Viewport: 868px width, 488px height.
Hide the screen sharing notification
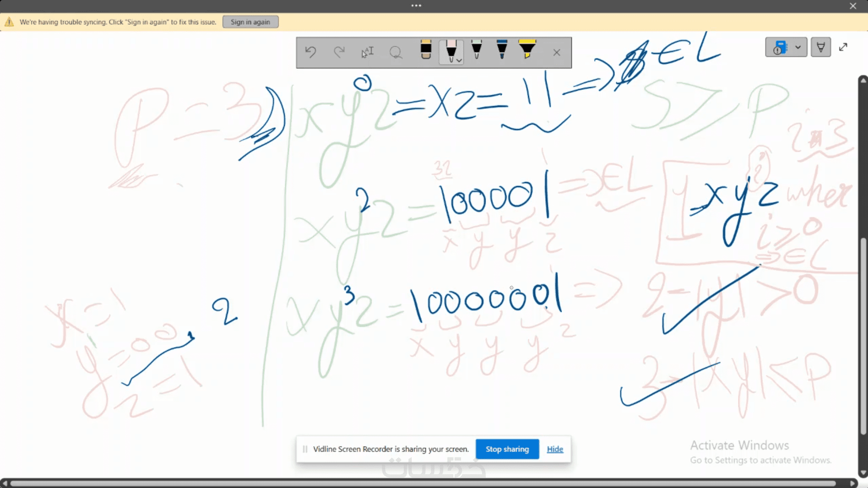(555, 449)
